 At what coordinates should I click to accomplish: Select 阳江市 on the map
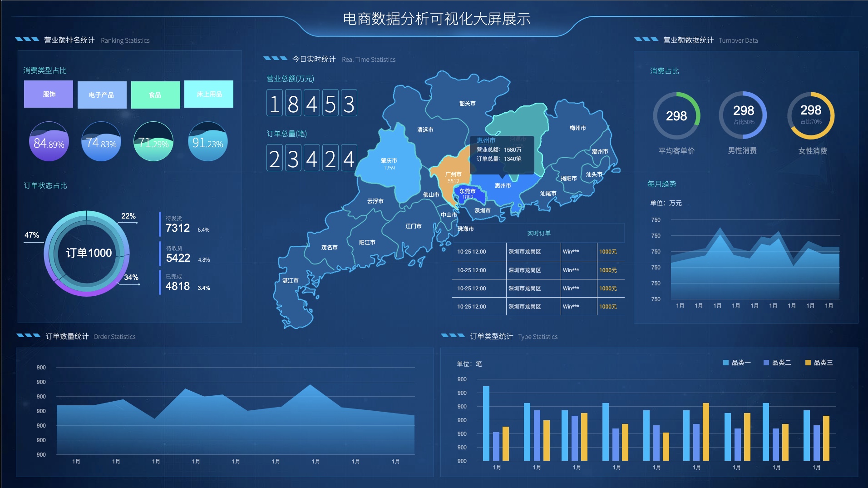coord(367,243)
